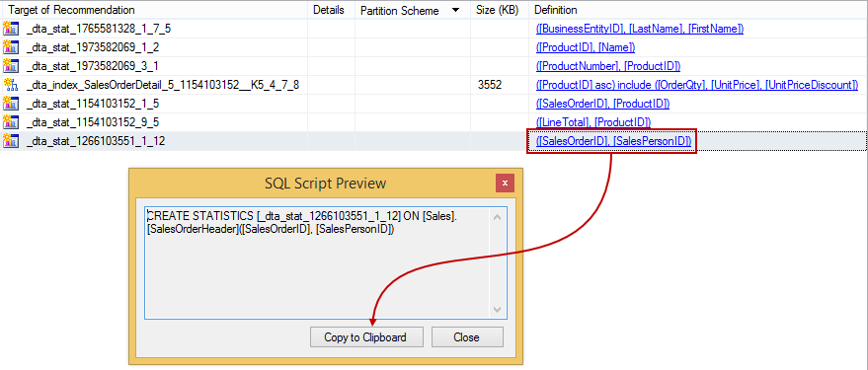Close SQL Script Preview with red X
This screenshot has width=868, height=370.
pos(505,183)
